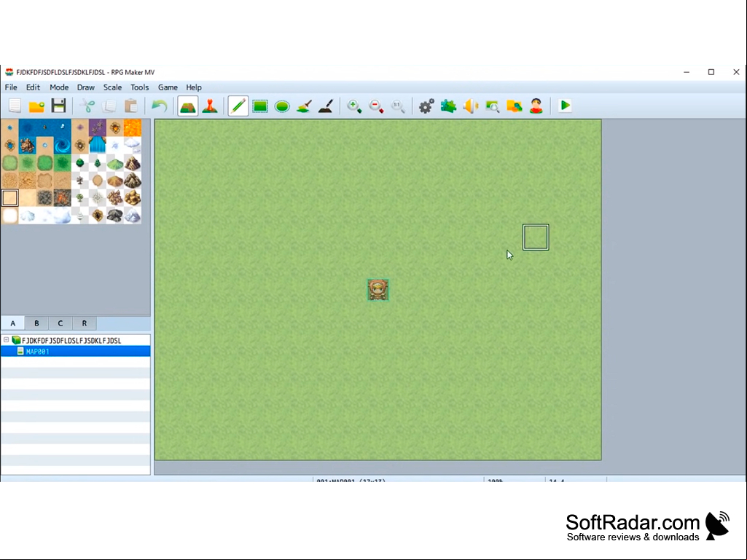Open the Edit menu

33,87
